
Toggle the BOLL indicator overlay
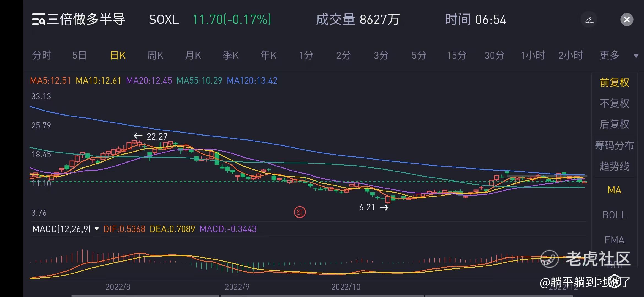tap(614, 215)
